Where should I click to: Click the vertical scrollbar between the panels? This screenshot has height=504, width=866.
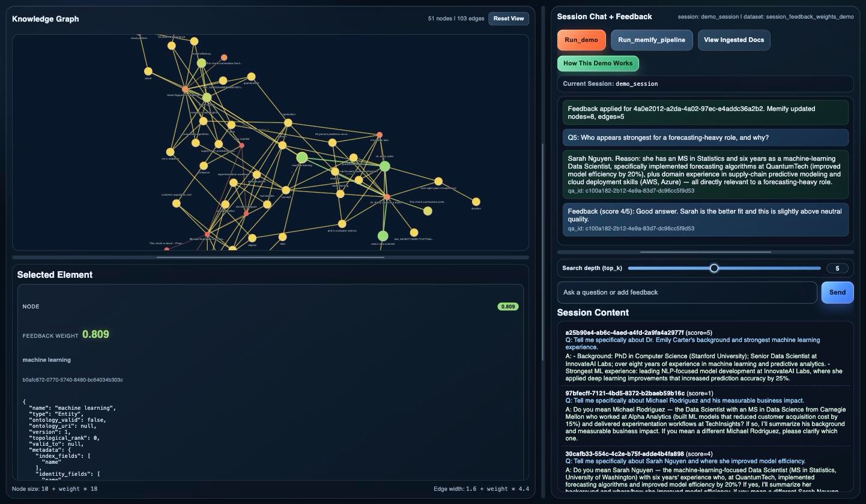click(x=543, y=252)
